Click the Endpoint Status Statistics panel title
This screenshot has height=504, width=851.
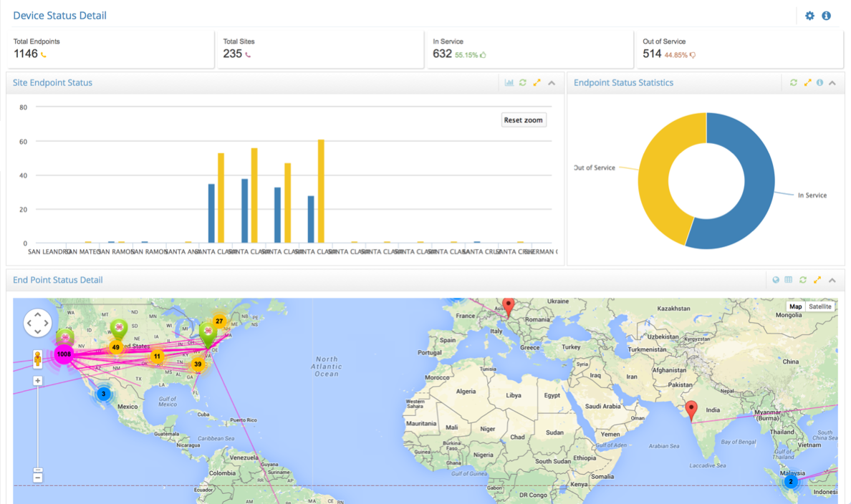[x=624, y=82]
